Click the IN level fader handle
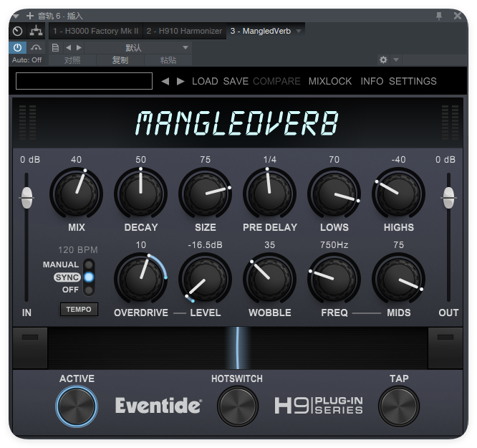This screenshot has height=448, width=477. pos(26,198)
